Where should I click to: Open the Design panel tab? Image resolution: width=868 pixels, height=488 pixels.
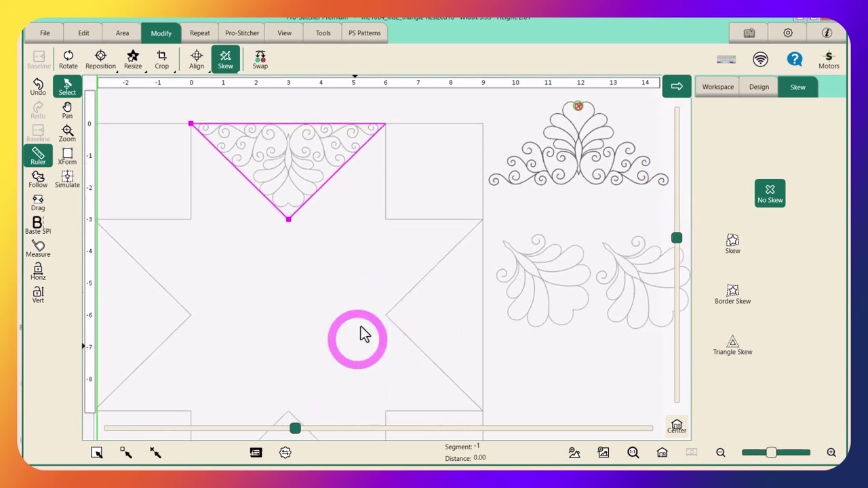(759, 87)
